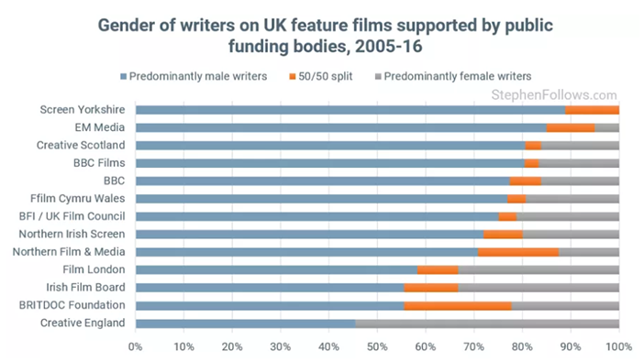Image resolution: width=644 pixels, height=362 pixels.
Task: Click the blue 'Predominantly male writers' legend swatch
Action: click(x=123, y=77)
